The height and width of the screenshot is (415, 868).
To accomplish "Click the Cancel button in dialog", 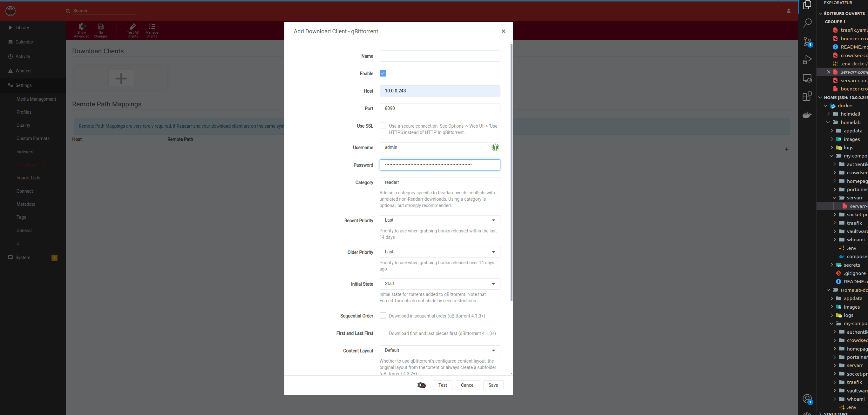I will [x=467, y=385].
